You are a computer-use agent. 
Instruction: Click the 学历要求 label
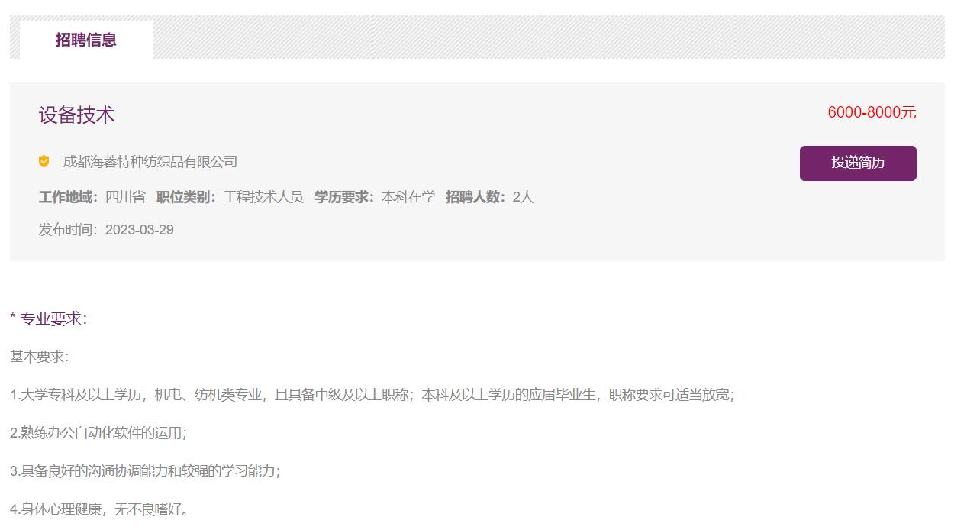(x=344, y=197)
